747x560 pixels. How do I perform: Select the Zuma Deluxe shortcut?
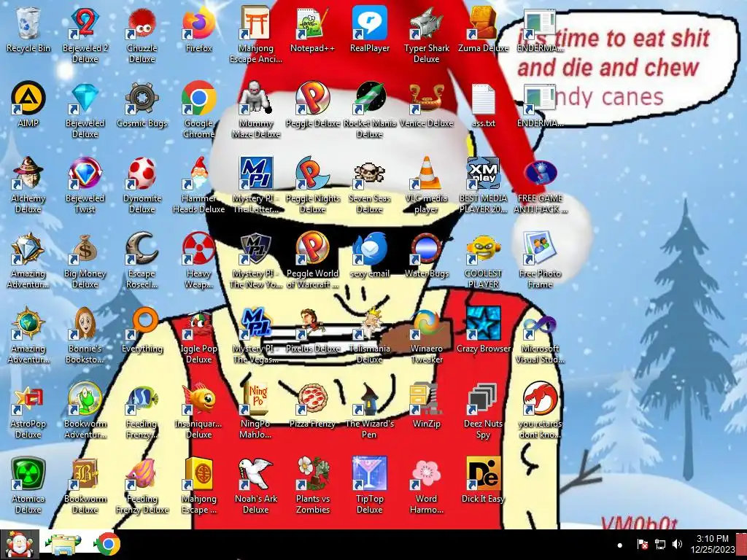coord(483,24)
